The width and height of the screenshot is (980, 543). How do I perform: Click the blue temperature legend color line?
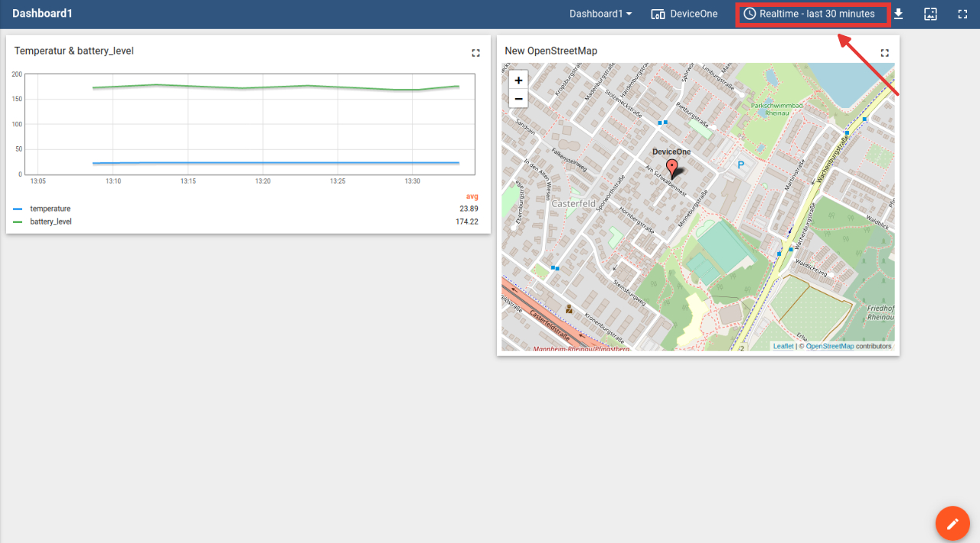click(18, 208)
